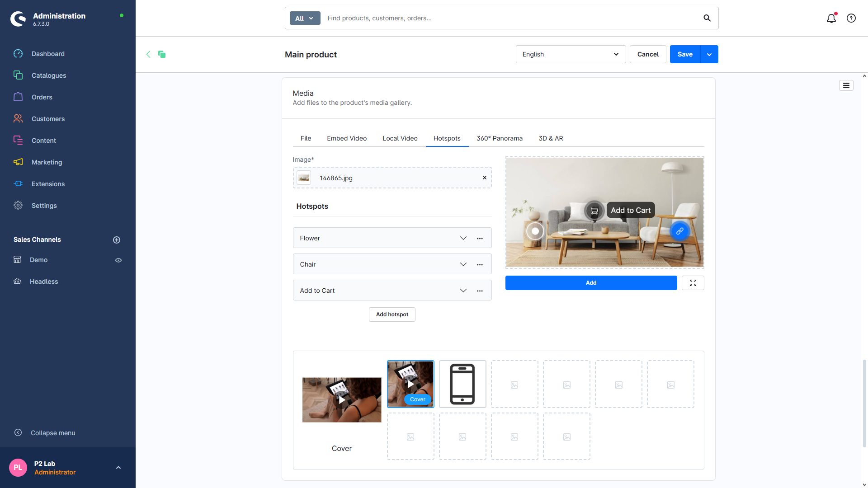Open the notifications bell
Screen dimensions: 868x488
(x=831, y=18)
